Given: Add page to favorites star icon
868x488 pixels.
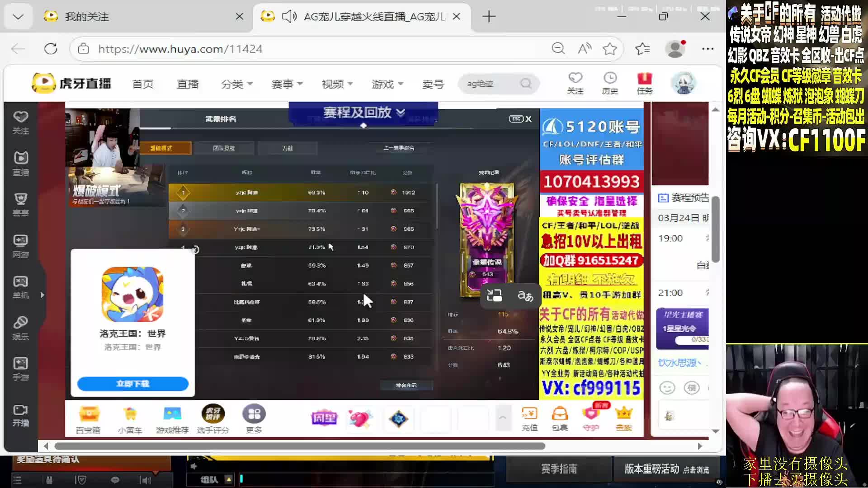Looking at the screenshot, I should pos(610,49).
